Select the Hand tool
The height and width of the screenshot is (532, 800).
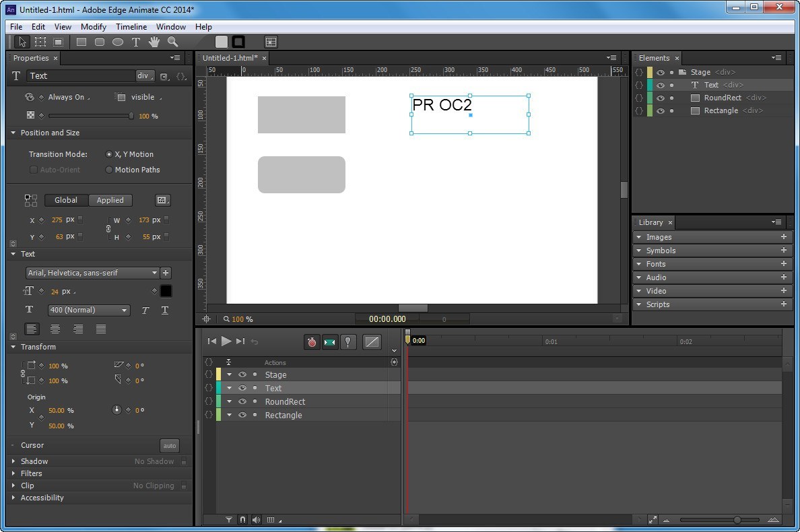154,42
